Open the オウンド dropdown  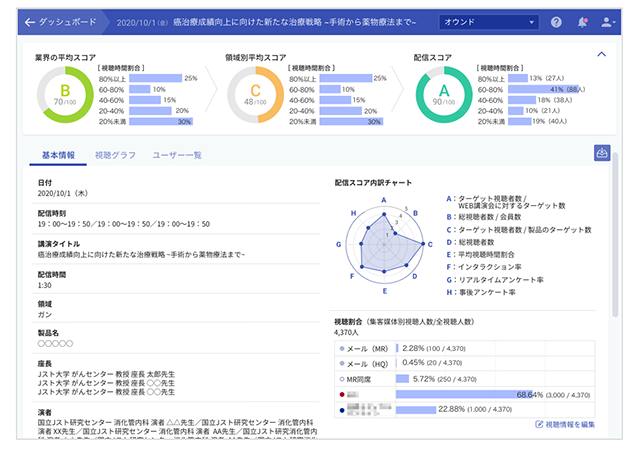(489, 22)
